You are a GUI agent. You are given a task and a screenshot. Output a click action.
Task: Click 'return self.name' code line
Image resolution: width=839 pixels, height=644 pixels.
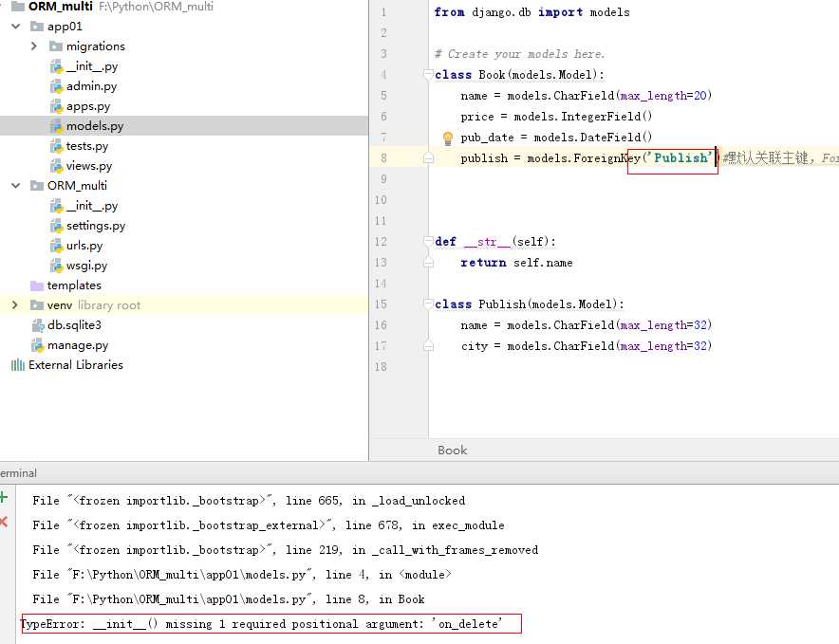(516, 263)
